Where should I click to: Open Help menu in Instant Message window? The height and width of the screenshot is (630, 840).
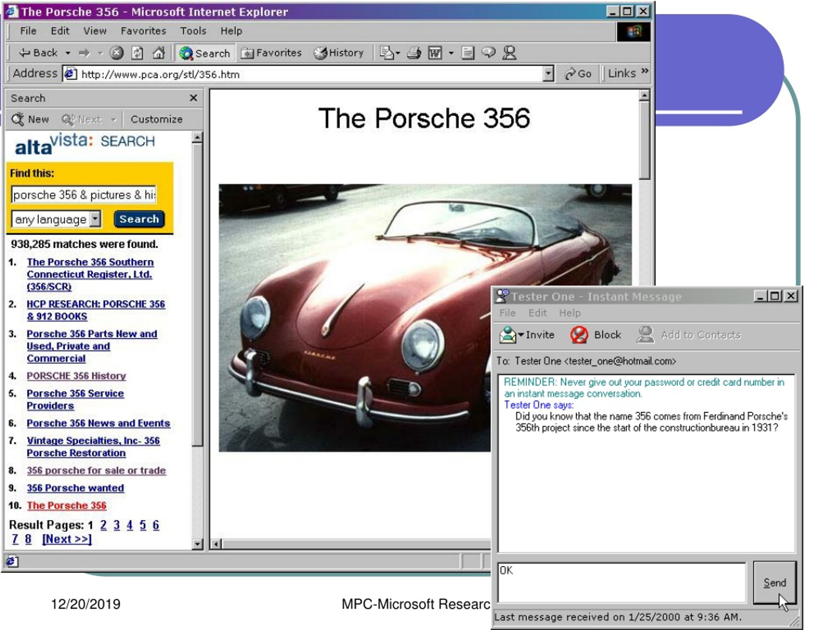point(570,313)
